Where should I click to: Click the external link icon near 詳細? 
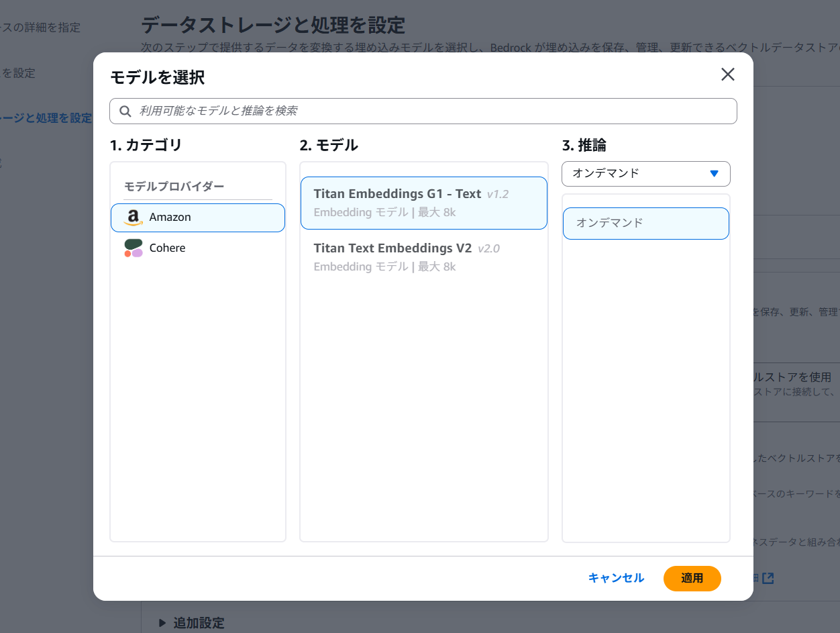[768, 578]
